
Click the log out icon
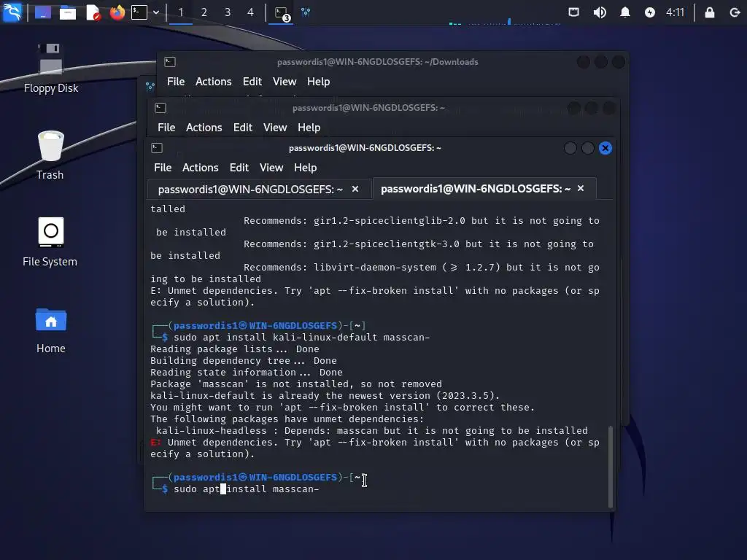pyautogui.click(x=735, y=12)
